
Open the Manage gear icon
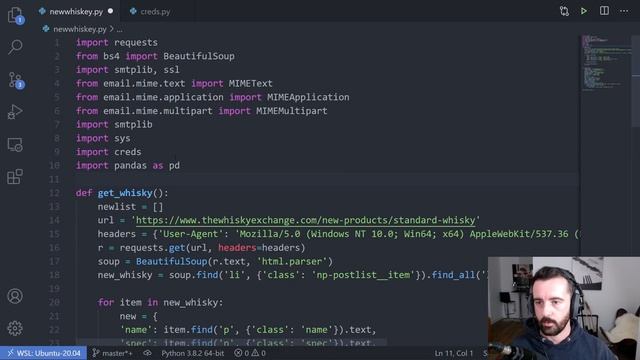(15, 328)
